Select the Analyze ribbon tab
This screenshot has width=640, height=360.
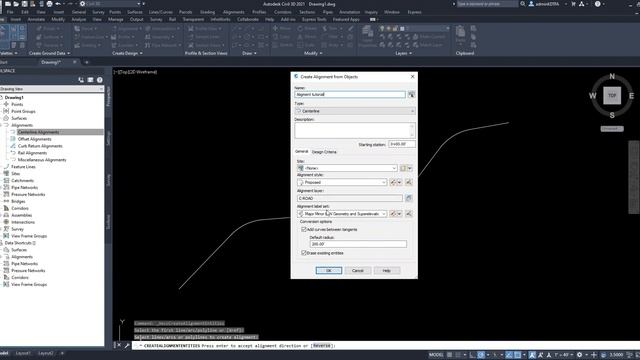click(x=79, y=19)
